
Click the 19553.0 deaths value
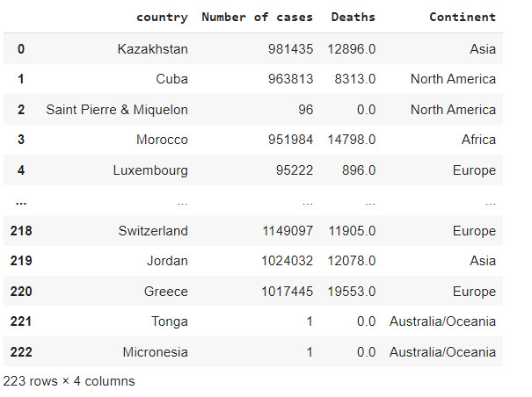coord(353,292)
